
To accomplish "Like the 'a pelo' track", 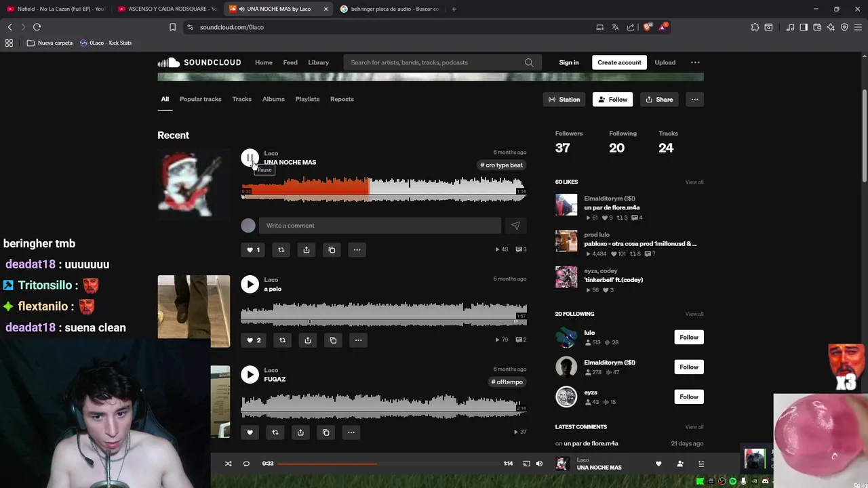I will (254, 340).
